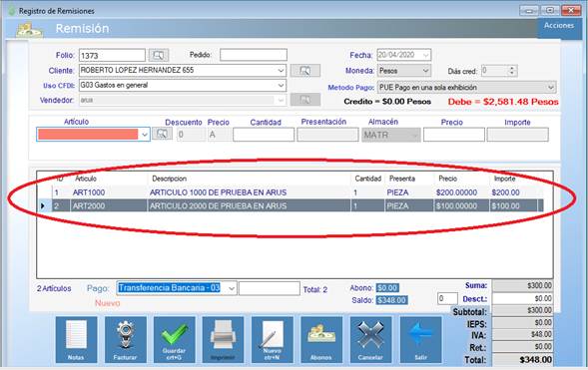The width and height of the screenshot is (588, 370).
Task: Expand the Vendedor dropdown
Action: (281, 100)
